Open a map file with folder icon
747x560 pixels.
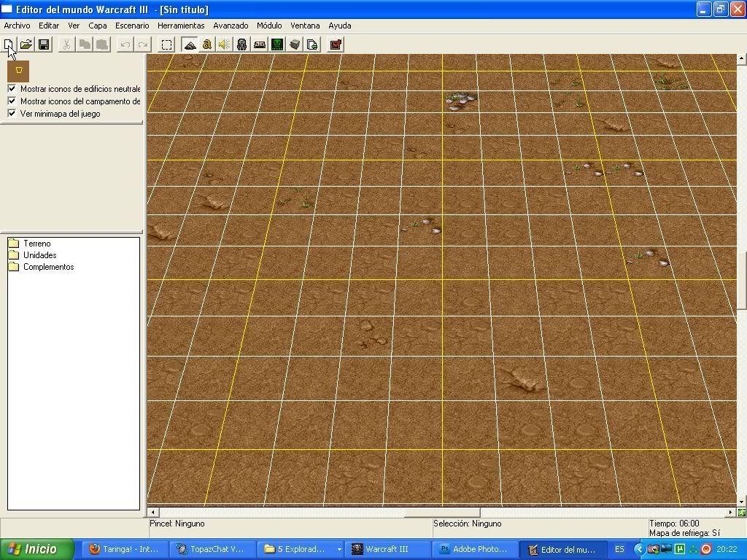coord(26,44)
